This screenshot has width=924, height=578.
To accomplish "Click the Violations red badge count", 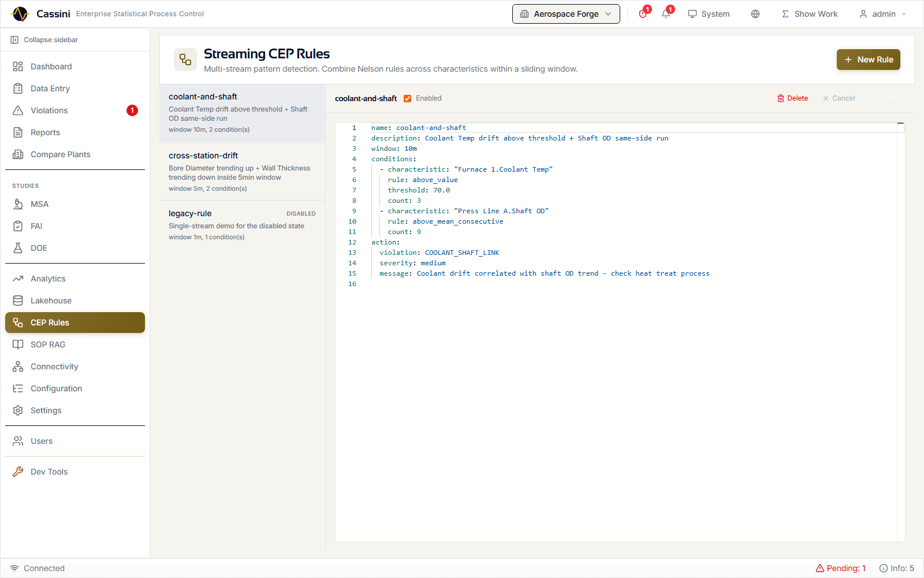I will (132, 110).
